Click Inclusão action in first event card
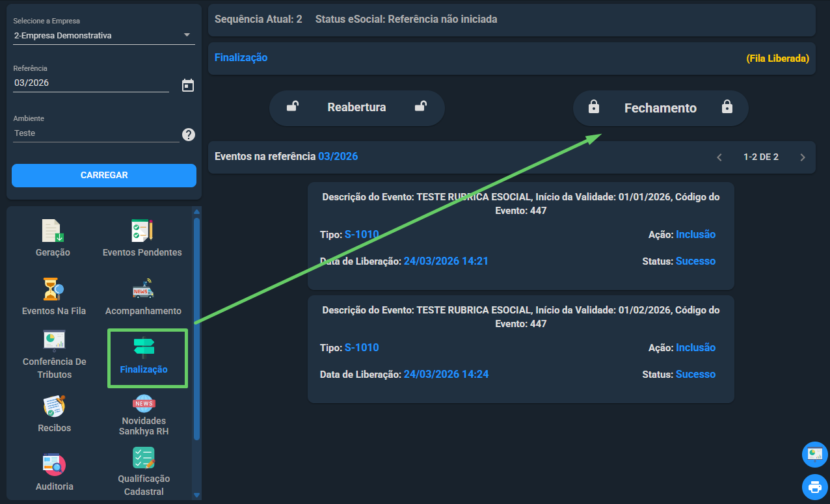830x504 pixels. point(695,234)
